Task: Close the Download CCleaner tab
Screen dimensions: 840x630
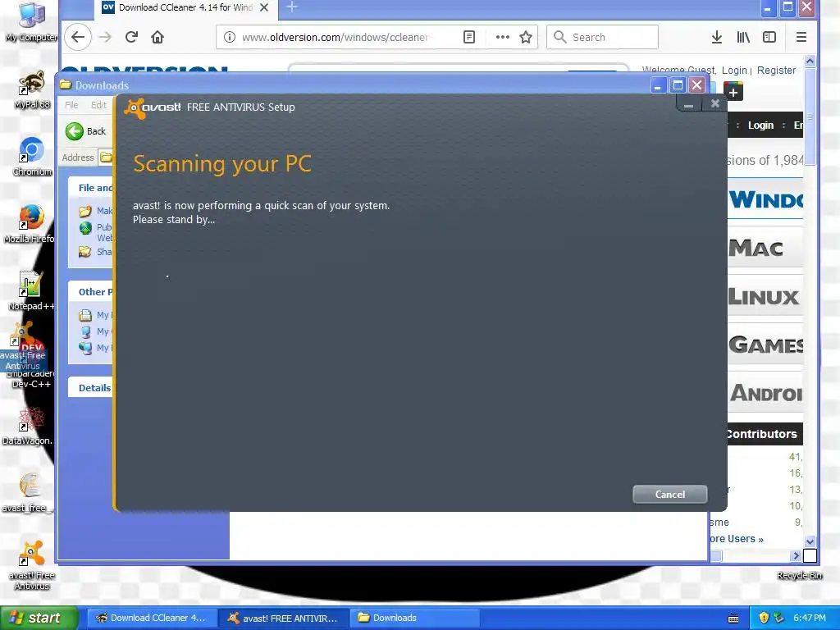Action: click(263, 7)
